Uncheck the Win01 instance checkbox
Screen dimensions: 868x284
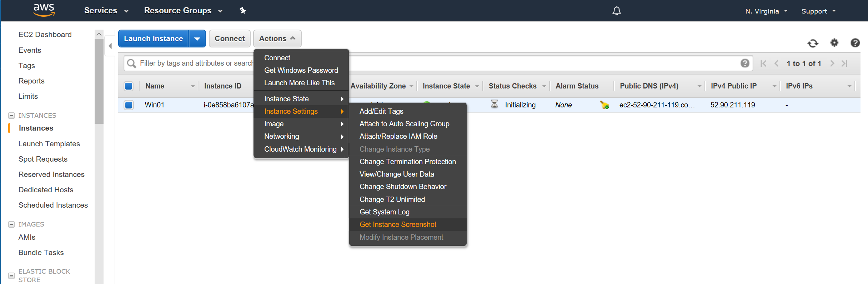coord(129,105)
